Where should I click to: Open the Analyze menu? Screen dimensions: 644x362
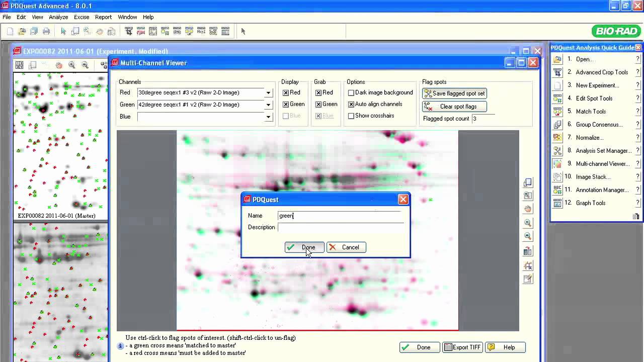[58, 17]
